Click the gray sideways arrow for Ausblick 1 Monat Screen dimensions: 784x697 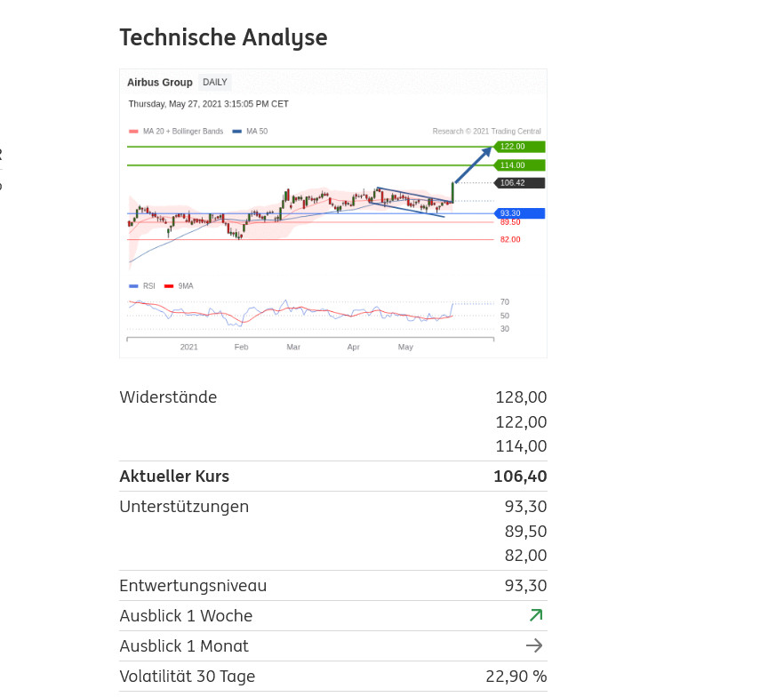534,645
